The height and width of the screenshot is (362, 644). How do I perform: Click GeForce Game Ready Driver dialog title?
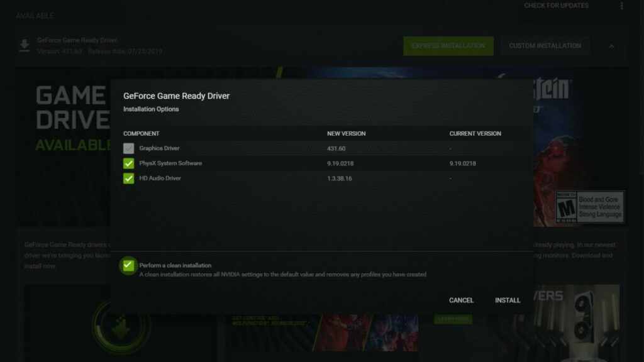(x=176, y=96)
